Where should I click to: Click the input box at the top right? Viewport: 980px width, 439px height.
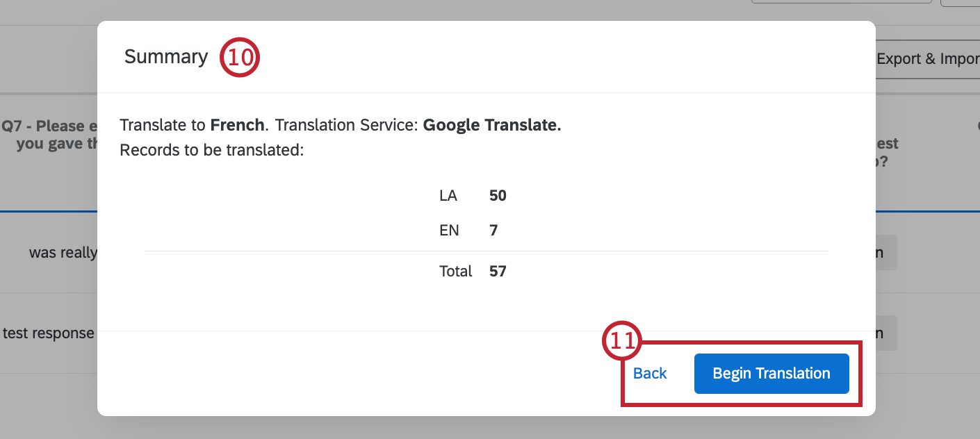coord(841,3)
